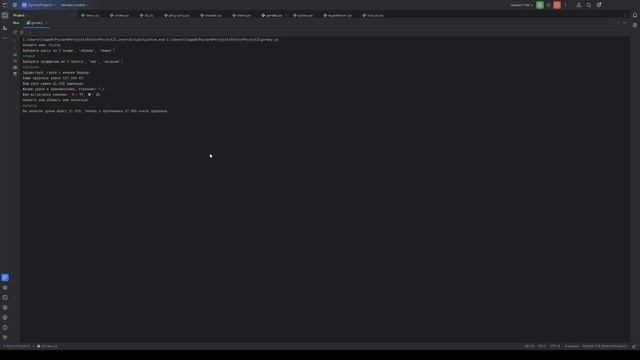Open the Version Control tool window icon
The image size is (640, 360).
coord(5,338)
